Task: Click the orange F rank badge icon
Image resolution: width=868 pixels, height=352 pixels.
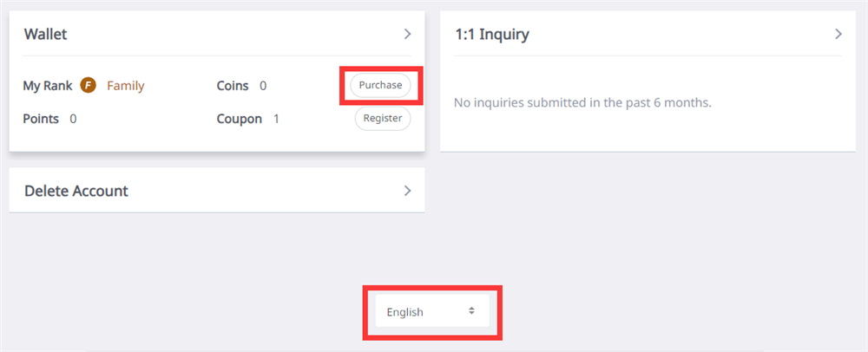Action: pyautogui.click(x=88, y=86)
